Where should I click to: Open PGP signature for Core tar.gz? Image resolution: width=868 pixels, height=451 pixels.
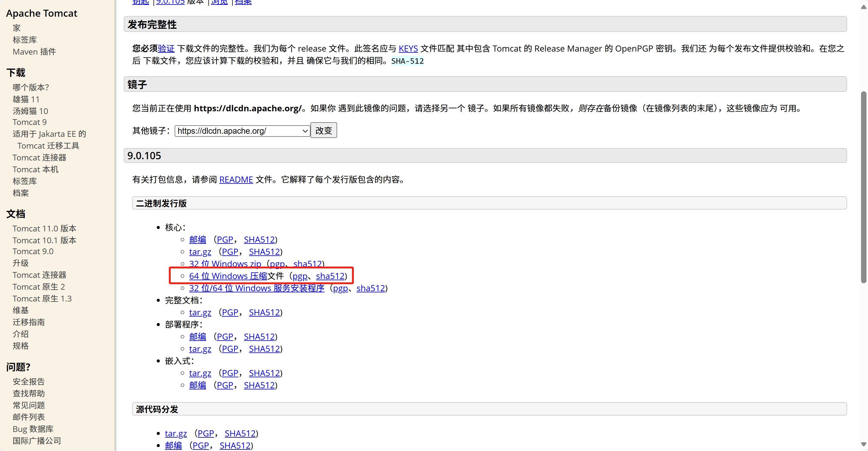[230, 251]
